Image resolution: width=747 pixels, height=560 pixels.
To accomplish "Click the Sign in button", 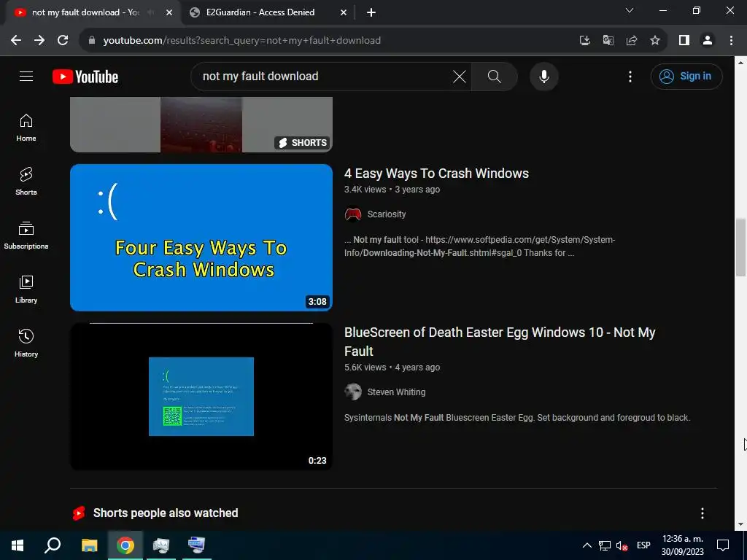I will 686,76.
